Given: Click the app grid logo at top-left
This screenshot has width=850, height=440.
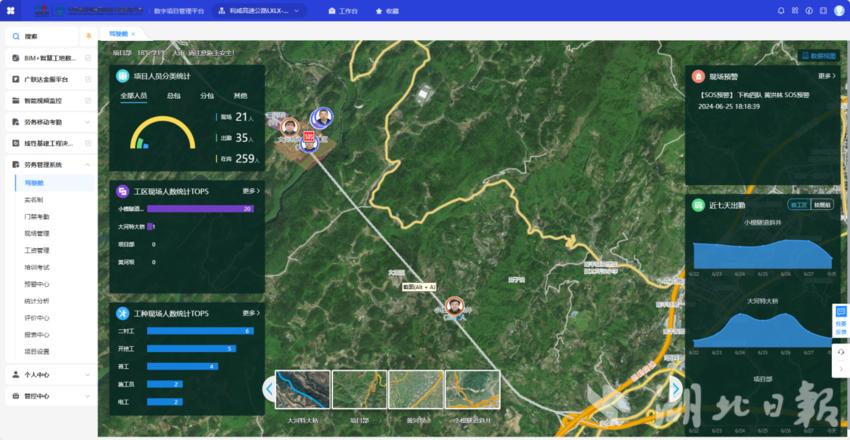Looking at the screenshot, I should [12, 11].
